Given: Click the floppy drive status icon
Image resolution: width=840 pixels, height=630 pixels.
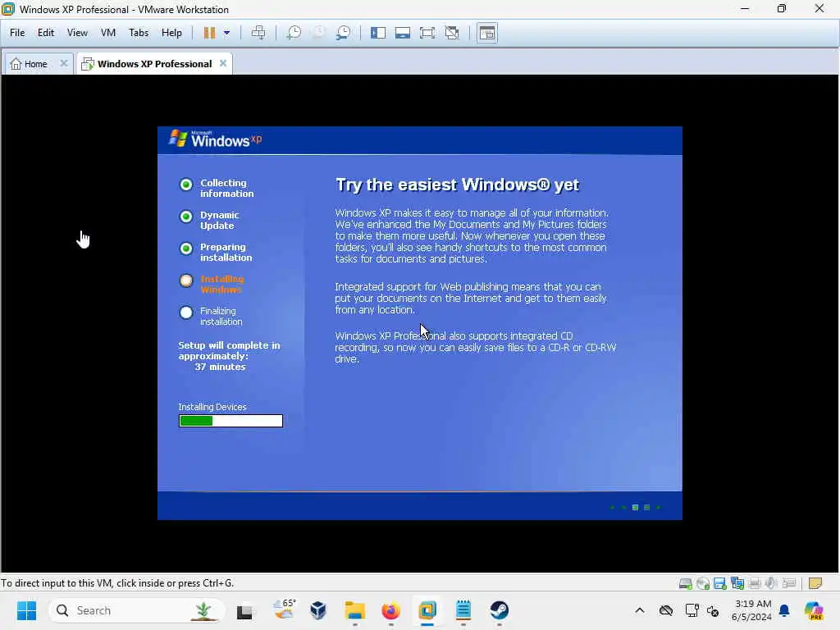Looking at the screenshot, I should [x=720, y=583].
